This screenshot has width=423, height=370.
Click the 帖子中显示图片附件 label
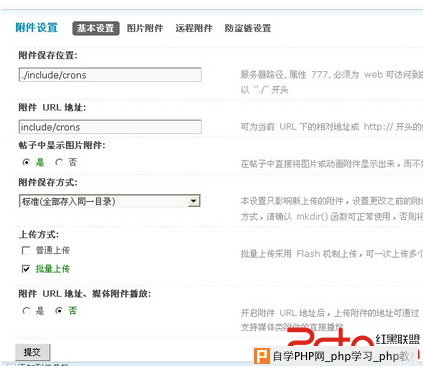(x=62, y=145)
